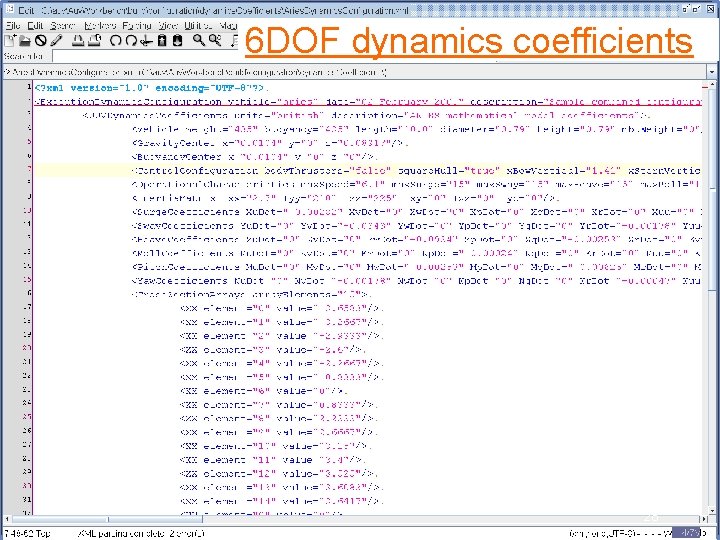The width and height of the screenshot is (720, 540).
Task: Click the Open File folder icon
Action: pos(24,41)
